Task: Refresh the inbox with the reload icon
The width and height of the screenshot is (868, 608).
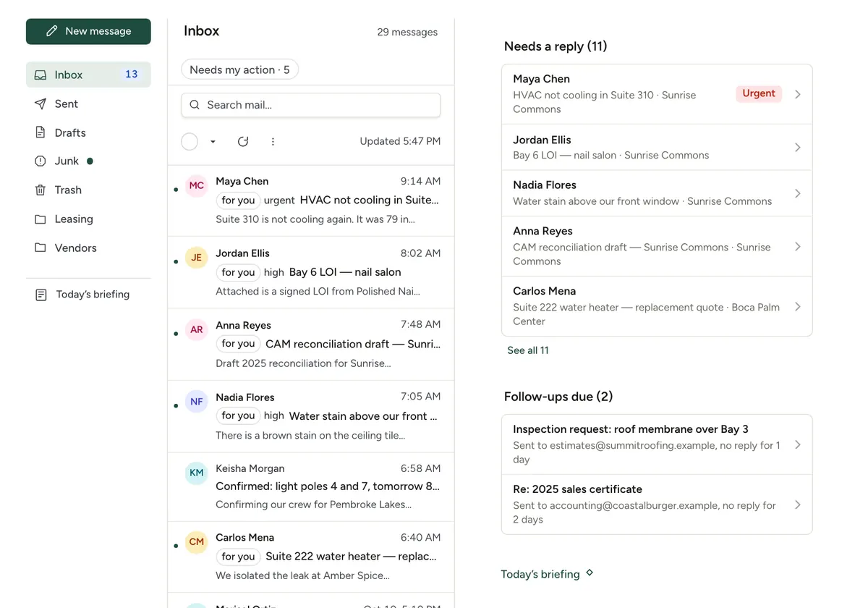Action: point(243,142)
